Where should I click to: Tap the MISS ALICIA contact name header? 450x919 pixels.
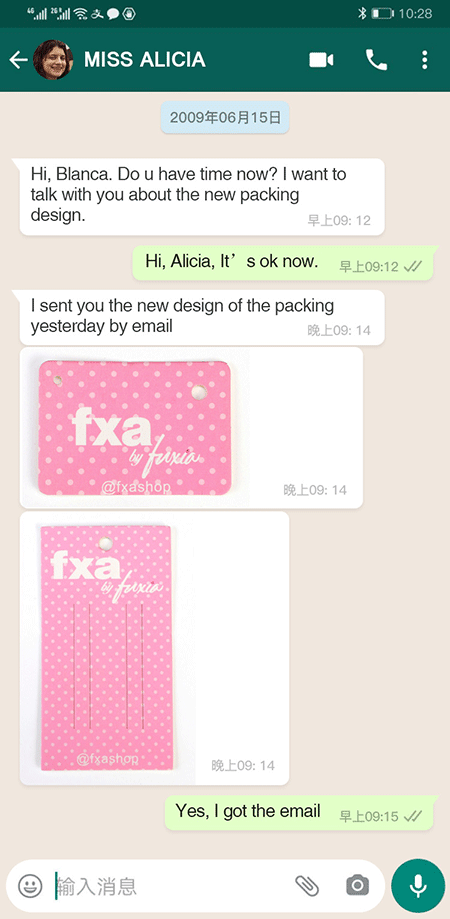coord(145,60)
